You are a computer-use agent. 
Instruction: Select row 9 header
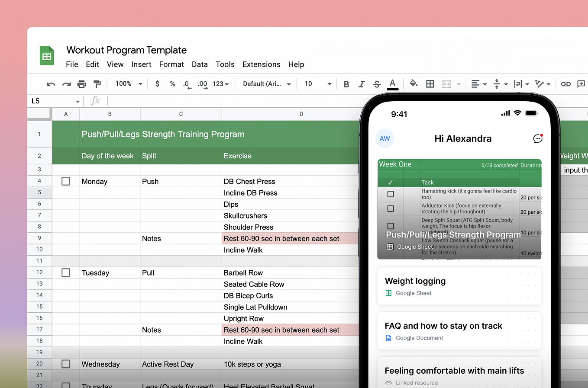(x=39, y=238)
